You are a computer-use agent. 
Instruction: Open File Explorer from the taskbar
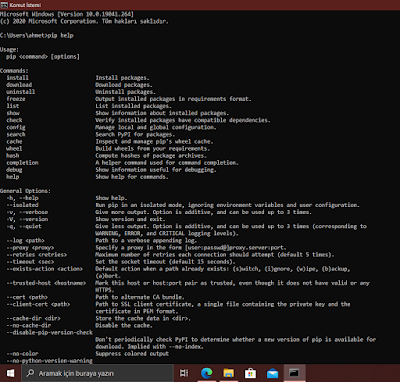229,373
